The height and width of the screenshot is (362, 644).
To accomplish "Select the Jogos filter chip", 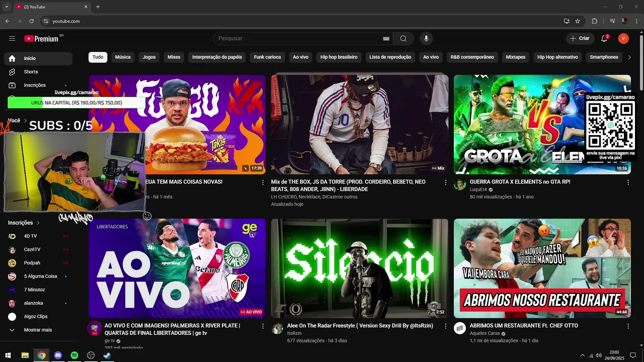I will click(x=149, y=57).
